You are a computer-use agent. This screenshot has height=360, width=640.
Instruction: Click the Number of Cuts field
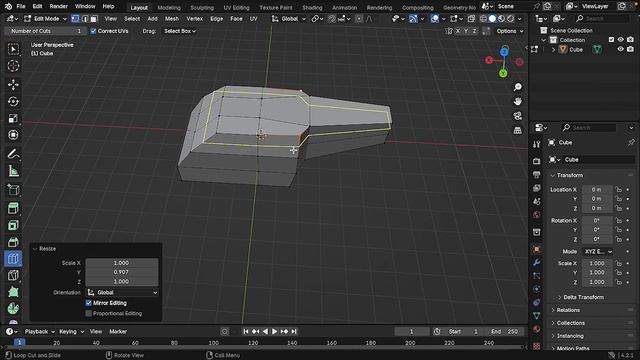[x=45, y=31]
